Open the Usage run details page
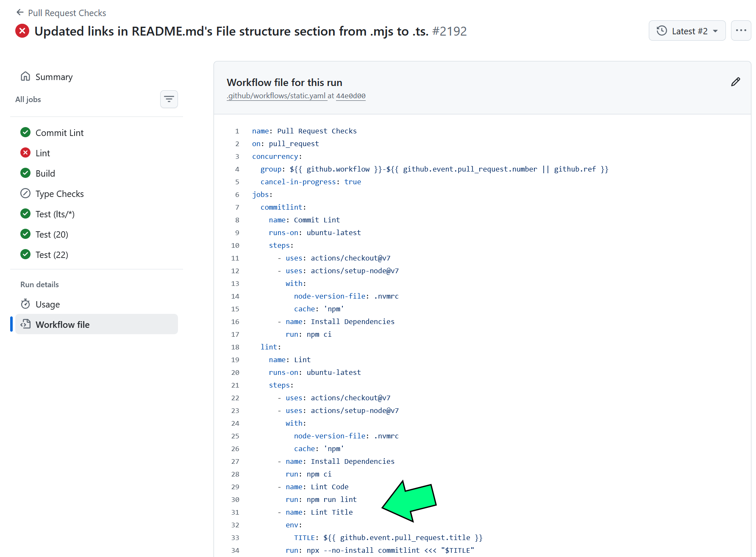Image resolution: width=756 pixels, height=557 pixels. (x=97, y=304)
